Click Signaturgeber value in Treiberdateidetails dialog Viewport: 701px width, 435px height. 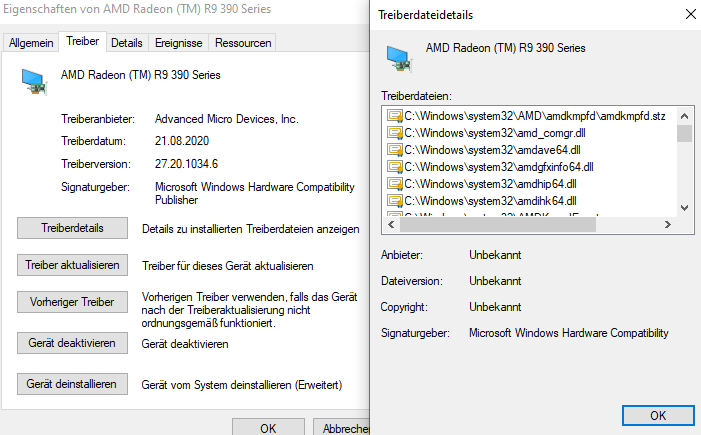(569, 333)
